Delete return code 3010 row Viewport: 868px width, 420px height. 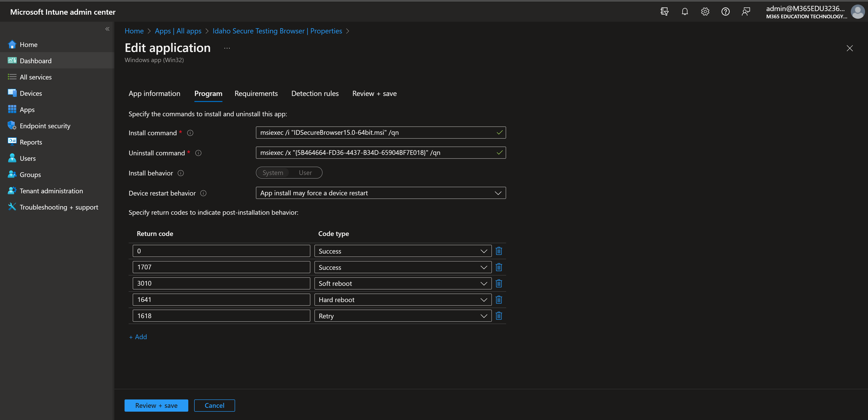tap(499, 283)
